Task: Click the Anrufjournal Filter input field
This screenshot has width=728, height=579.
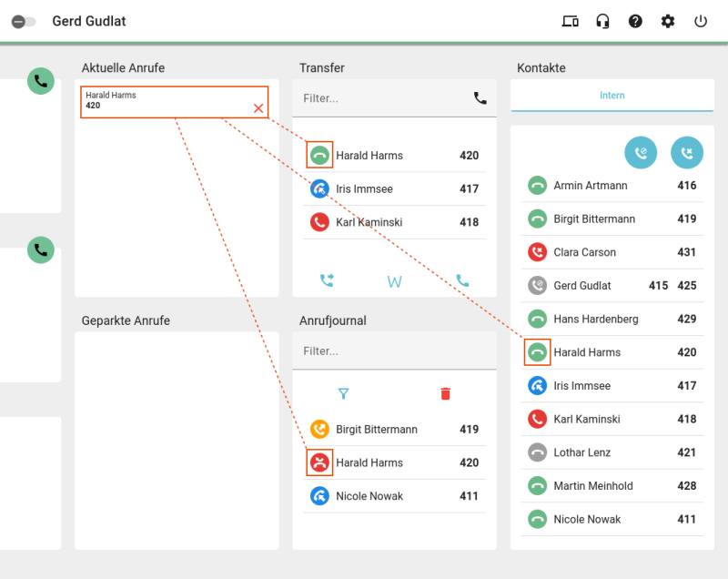Action: point(394,351)
